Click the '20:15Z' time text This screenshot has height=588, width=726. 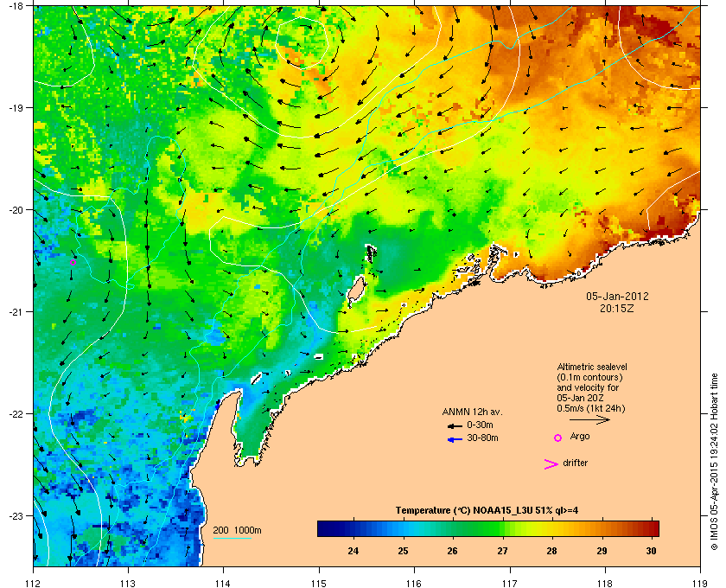(x=617, y=308)
